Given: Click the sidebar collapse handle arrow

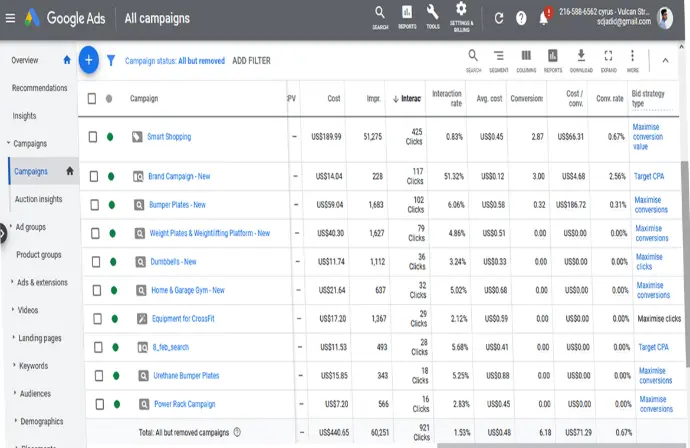Looking at the screenshot, I should point(2,234).
